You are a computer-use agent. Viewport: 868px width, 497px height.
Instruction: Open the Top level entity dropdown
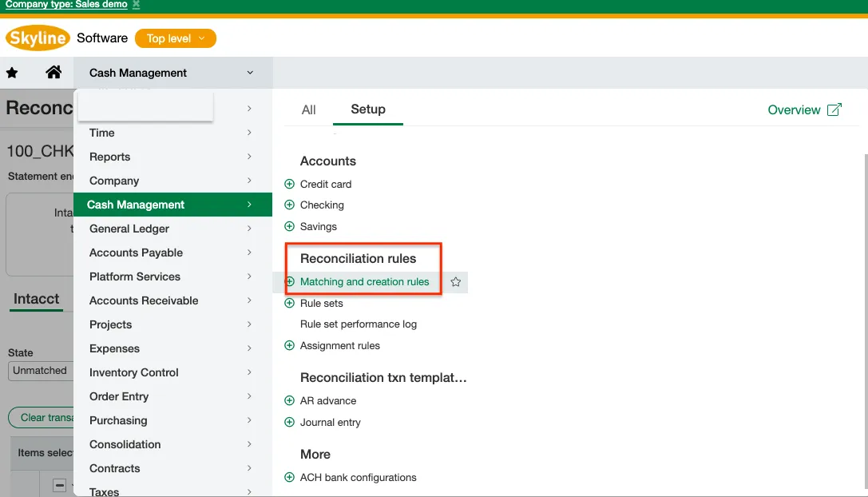[x=175, y=38]
